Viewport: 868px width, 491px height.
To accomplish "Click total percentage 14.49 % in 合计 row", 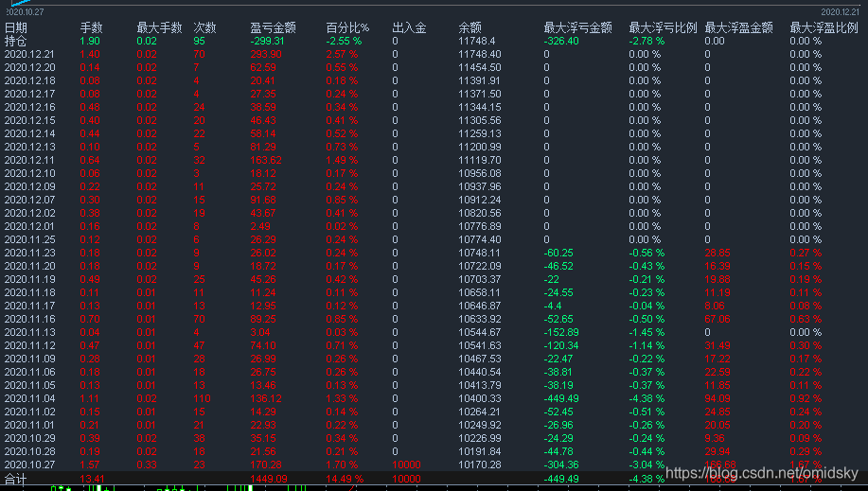I will click(x=345, y=479).
